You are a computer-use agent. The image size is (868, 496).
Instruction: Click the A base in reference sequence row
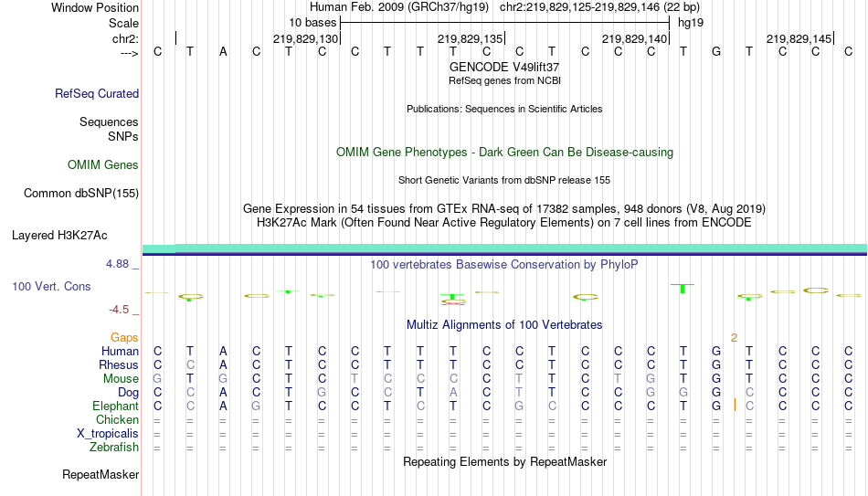(223, 52)
